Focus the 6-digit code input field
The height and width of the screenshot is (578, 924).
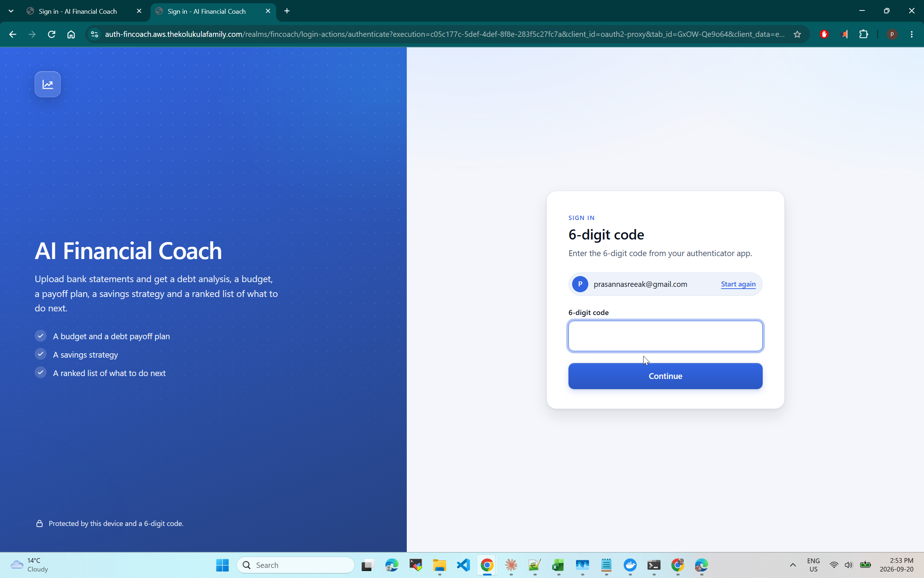tap(665, 336)
